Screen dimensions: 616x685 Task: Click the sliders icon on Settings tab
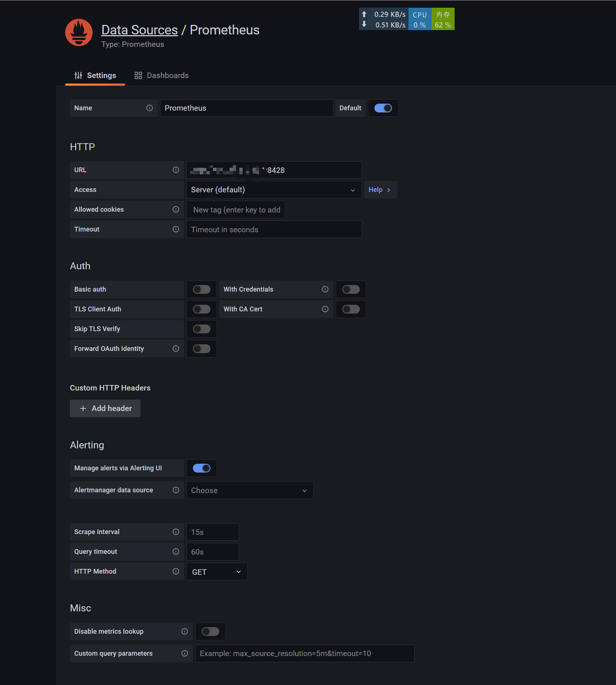78,75
